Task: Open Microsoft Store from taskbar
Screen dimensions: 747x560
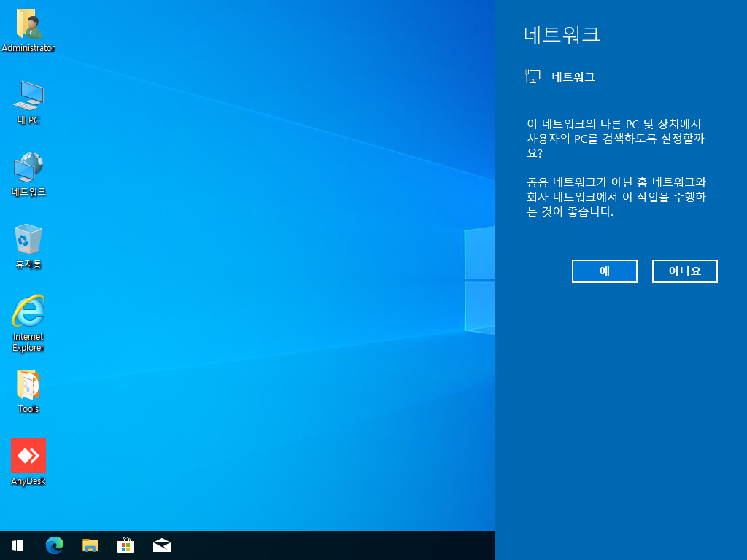Action: [x=125, y=545]
